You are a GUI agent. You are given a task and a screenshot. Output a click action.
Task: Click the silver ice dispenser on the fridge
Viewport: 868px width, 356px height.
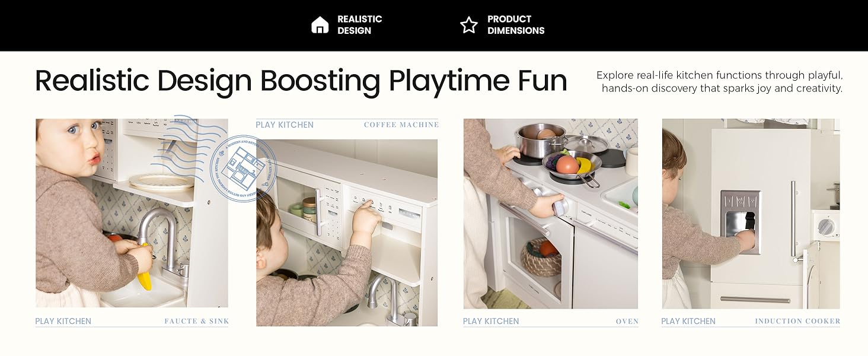[741, 222]
